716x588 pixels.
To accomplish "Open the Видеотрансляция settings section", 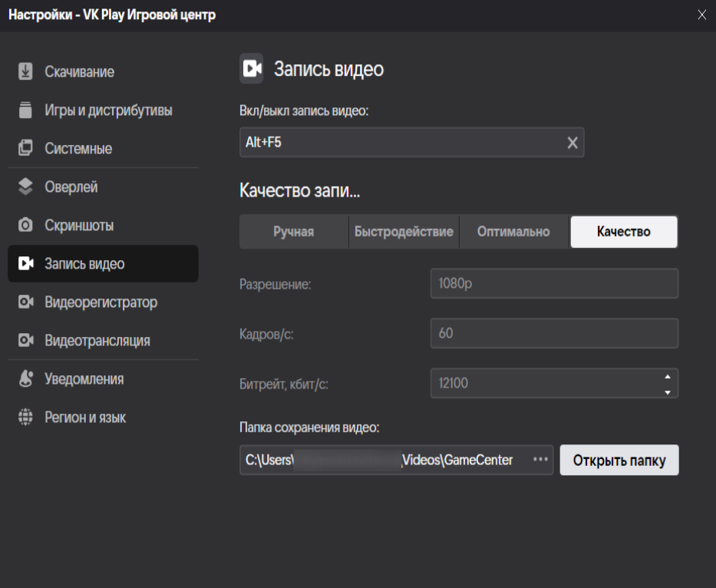I will point(97,341).
